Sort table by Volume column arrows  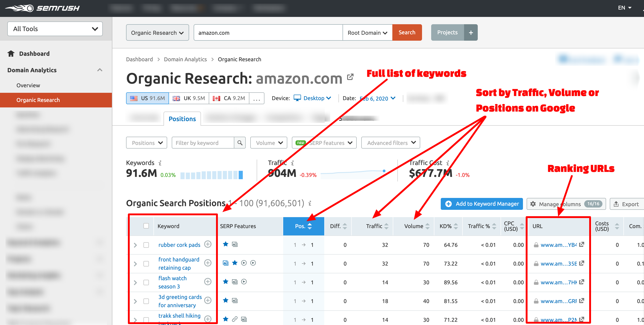pyautogui.click(x=427, y=226)
